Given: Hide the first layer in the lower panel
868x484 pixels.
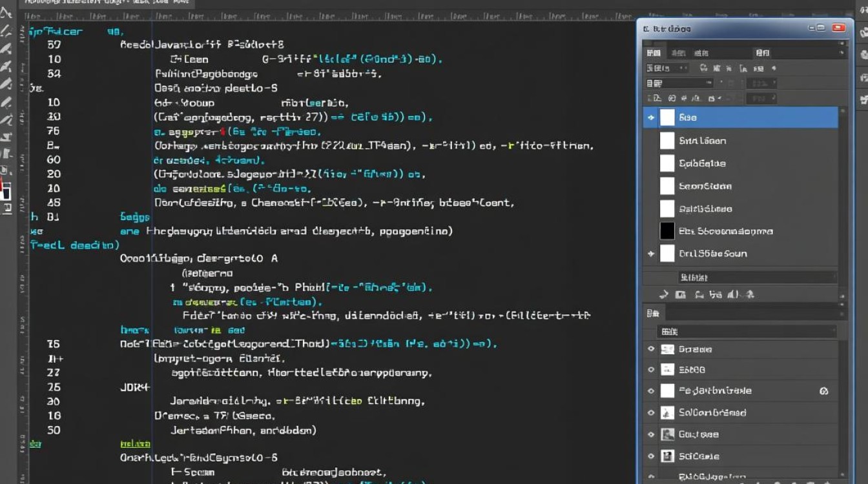Looking at the screenshot, I should [651, 349].
